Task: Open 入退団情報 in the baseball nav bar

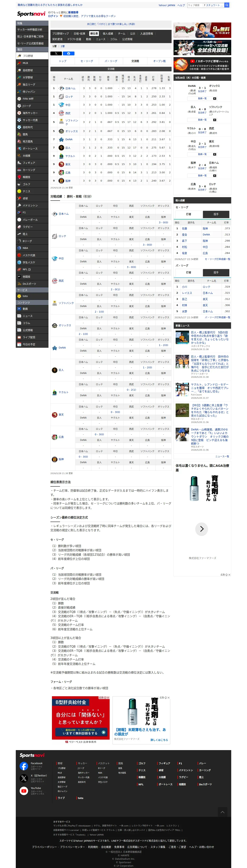Action: click(147, 34)
